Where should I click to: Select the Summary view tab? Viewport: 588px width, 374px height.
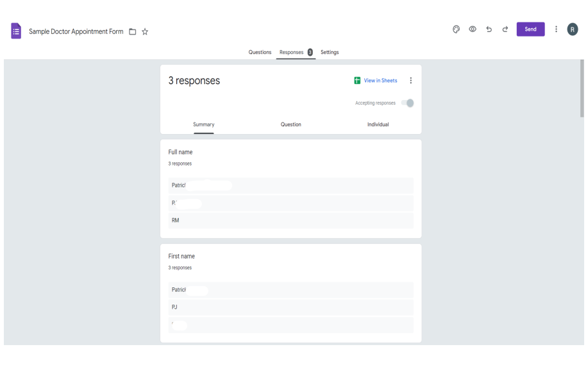point(204,124)
